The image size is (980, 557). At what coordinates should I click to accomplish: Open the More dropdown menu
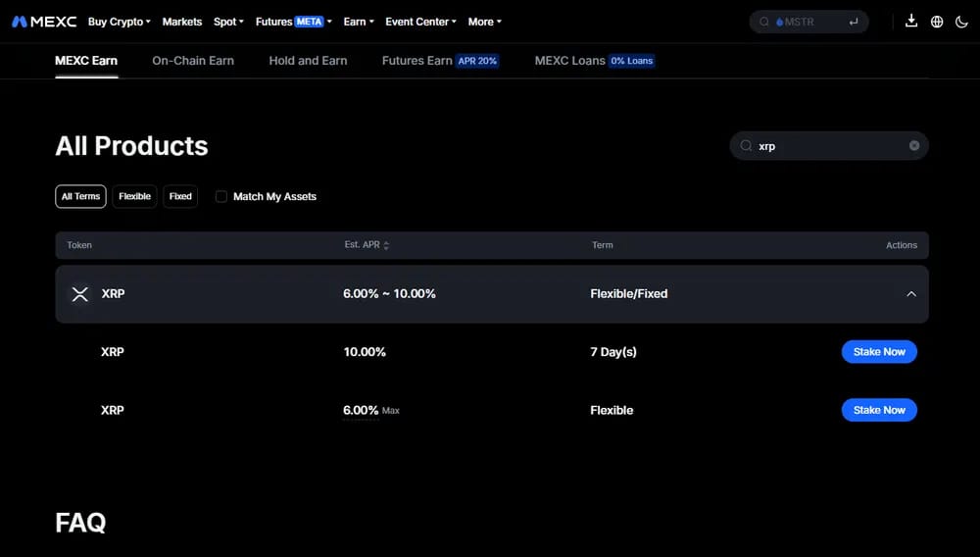click(485, 22)
